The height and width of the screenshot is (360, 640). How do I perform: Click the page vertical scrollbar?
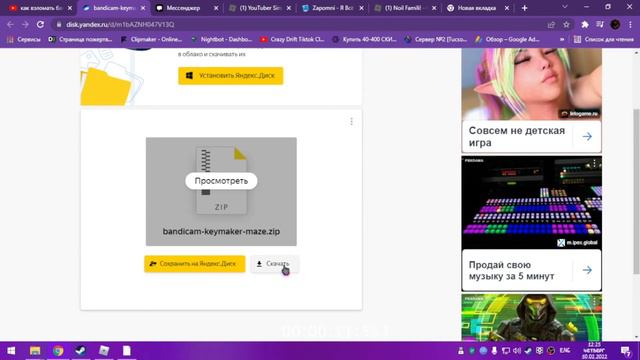tap(636, 192)
